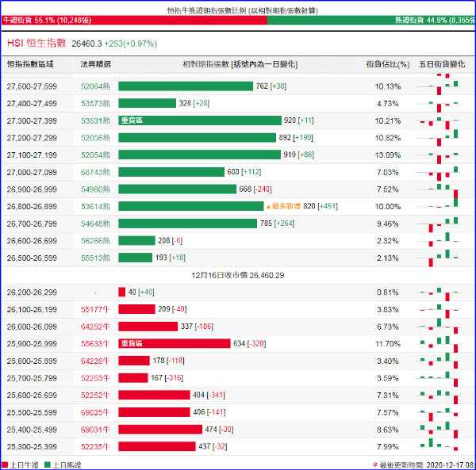
Task: Click the value 634 [-320]
Action: click(250, 343)
